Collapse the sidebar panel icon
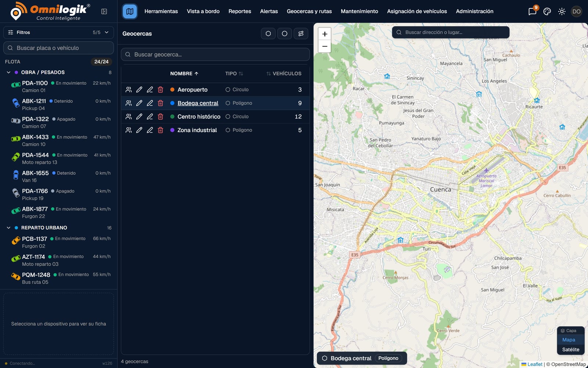 (104, 11)
